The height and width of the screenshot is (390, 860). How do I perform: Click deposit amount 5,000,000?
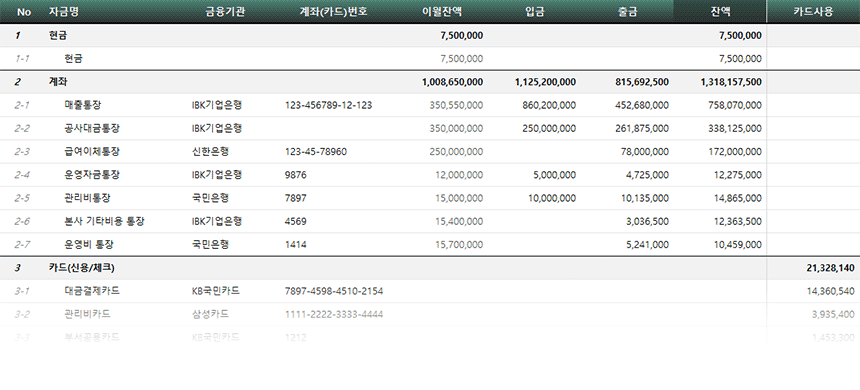554,175
